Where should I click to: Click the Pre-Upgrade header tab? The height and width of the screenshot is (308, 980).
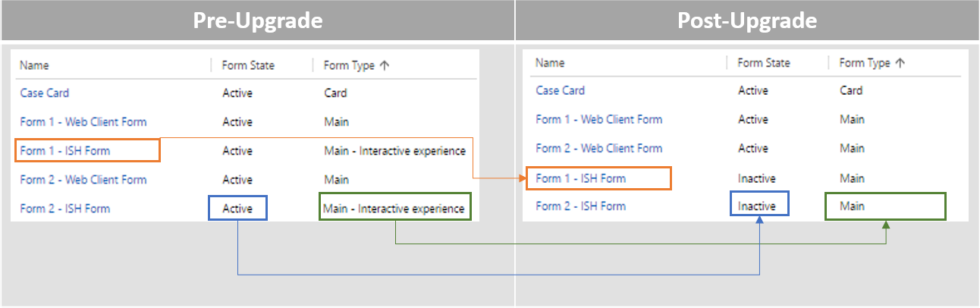[257, 20]
